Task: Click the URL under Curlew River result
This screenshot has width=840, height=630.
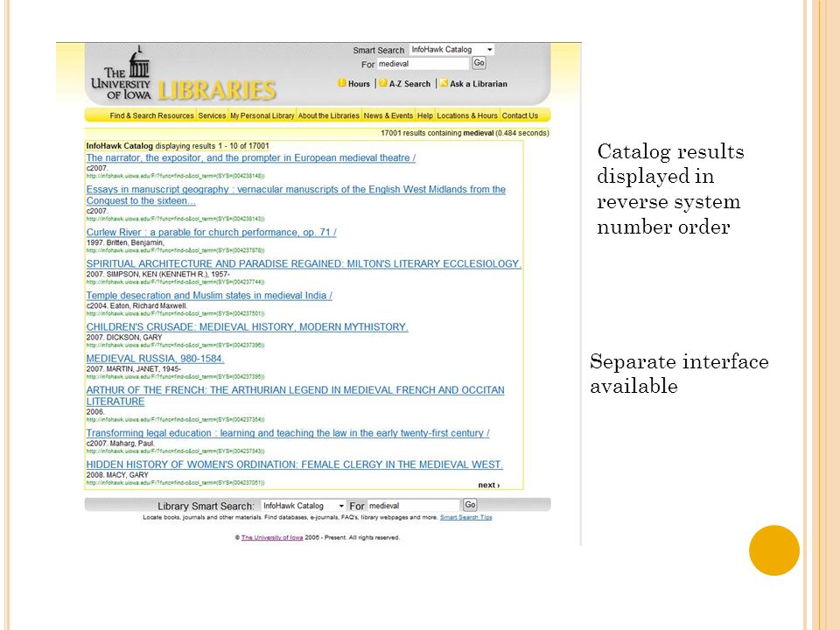Action: [x=175, y=250]
